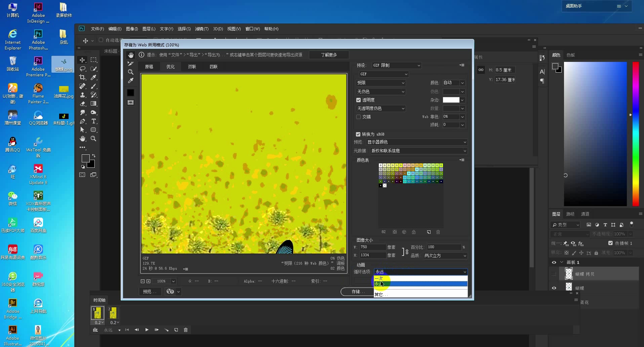Viewport: 644px width, 347px height.
Task: Select the Move tool in Photoshop toolbar
Action: (x=82, y=60)
